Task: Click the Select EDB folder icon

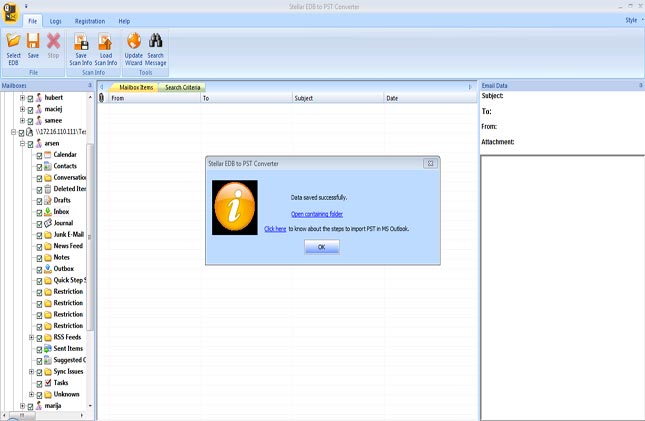Action: click(13, 41)
